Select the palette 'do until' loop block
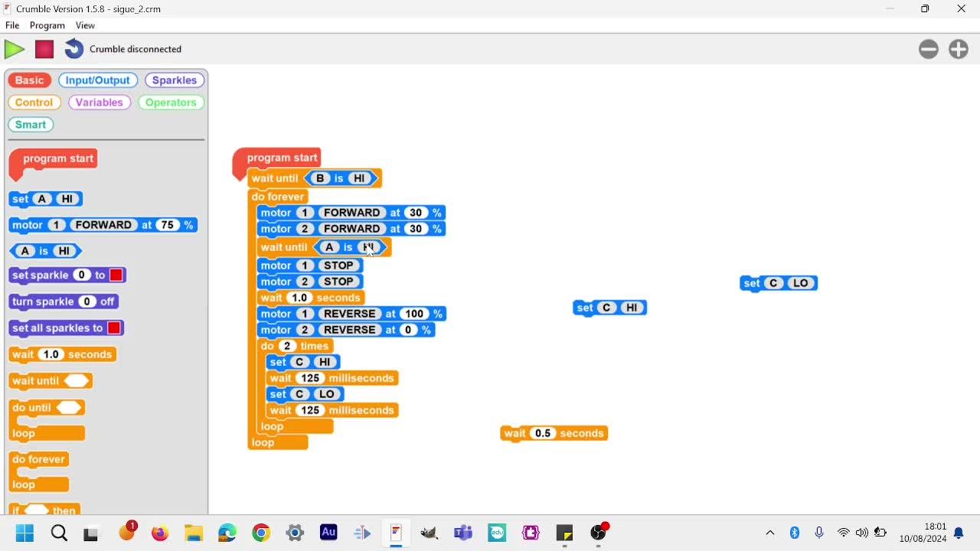This screenshot has width=980, height=551. click(x=47, y=420)
